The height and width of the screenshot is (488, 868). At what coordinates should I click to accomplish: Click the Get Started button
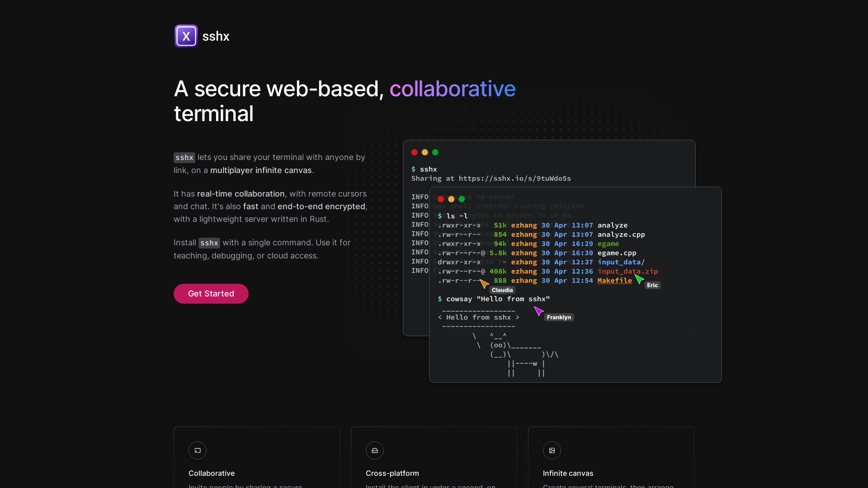(211, 294)
